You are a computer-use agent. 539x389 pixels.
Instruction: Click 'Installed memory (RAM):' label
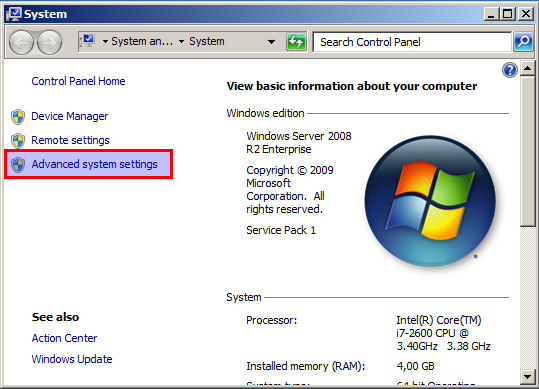tap(306, 366)
